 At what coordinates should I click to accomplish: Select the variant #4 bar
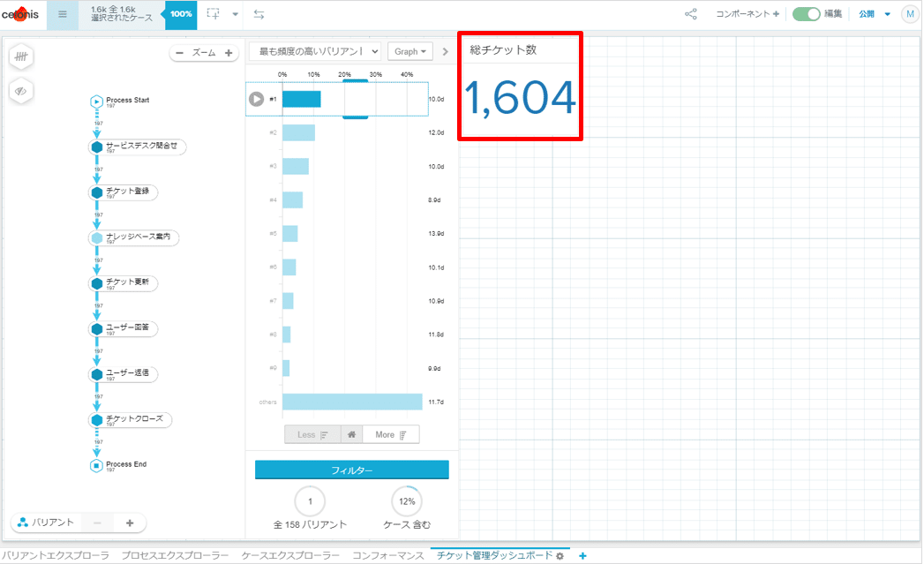click(x=292, y=199)
